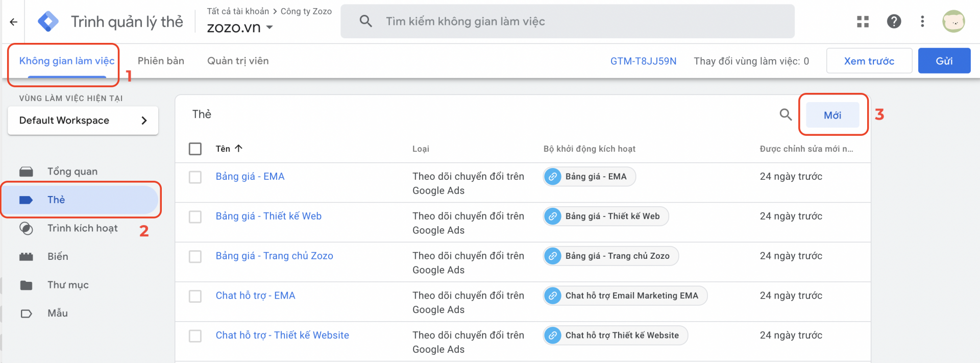This screenshot has width=980, height=363.
Task: Click the user profile avatar
Action: click(953, 21)
